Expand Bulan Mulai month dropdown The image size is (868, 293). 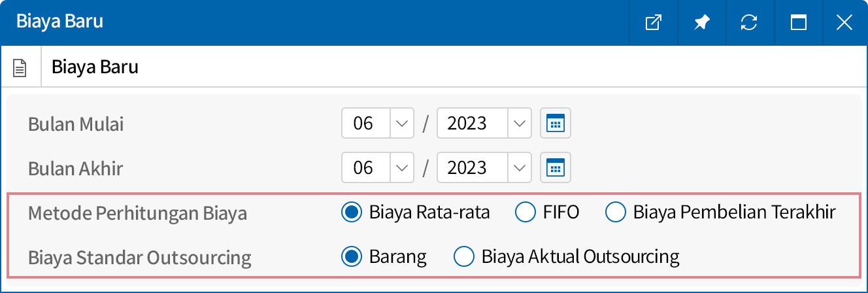pyautogui.click(x=402, y=123)
